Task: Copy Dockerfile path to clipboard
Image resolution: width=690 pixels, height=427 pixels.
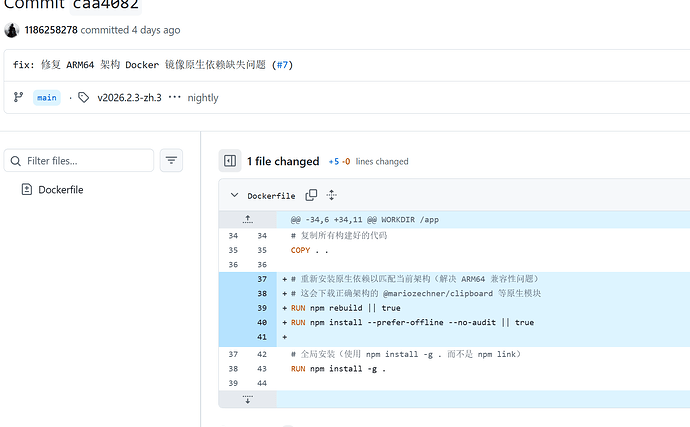Action: (x=311, y=195)
